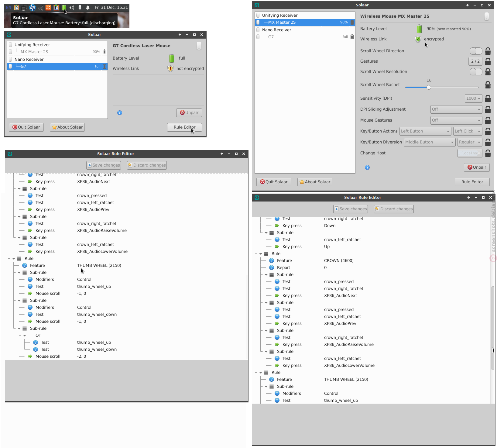Click the orange update sync tray icon
This screenshot has width=497, height=448.
pyautogui.click(x=48, y=8)
